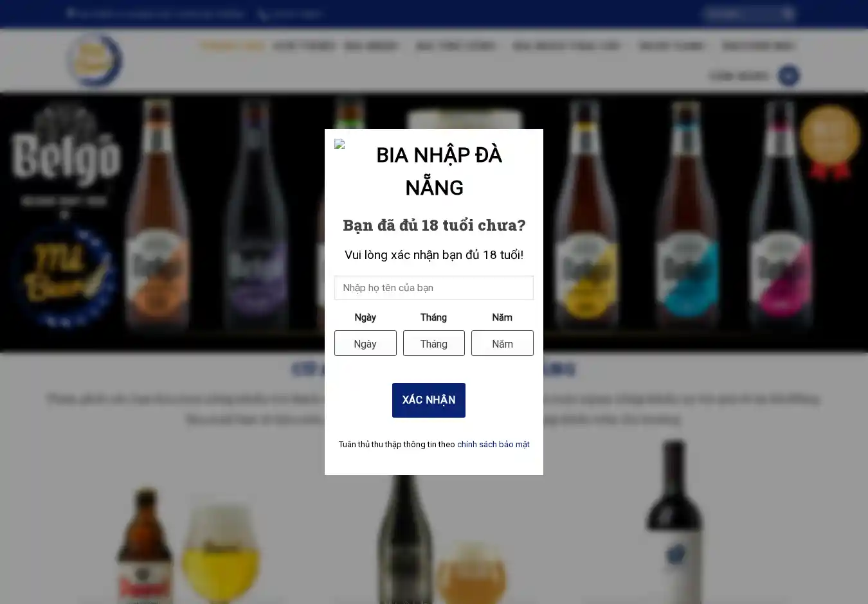The image size is (868, 604).
Task: Click the beer bottle with yellow glass thumbnail
Action: tap(187, 545)
